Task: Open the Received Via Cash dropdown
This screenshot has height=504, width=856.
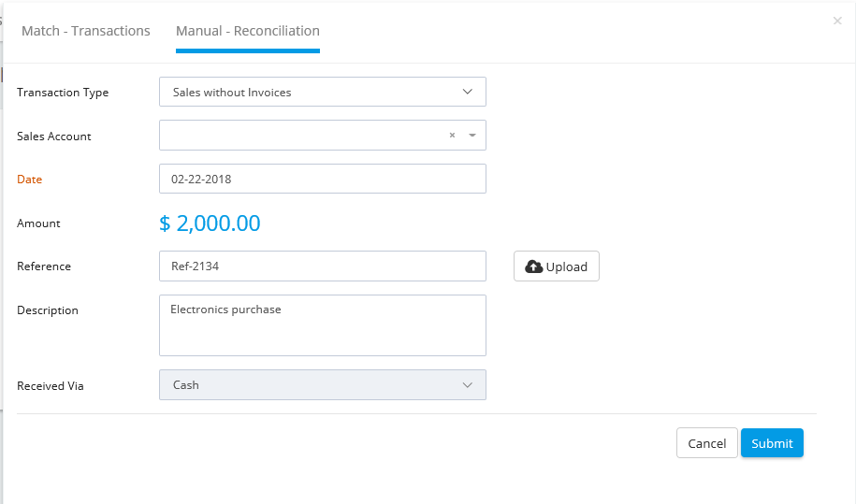Action: coord(323,385)
